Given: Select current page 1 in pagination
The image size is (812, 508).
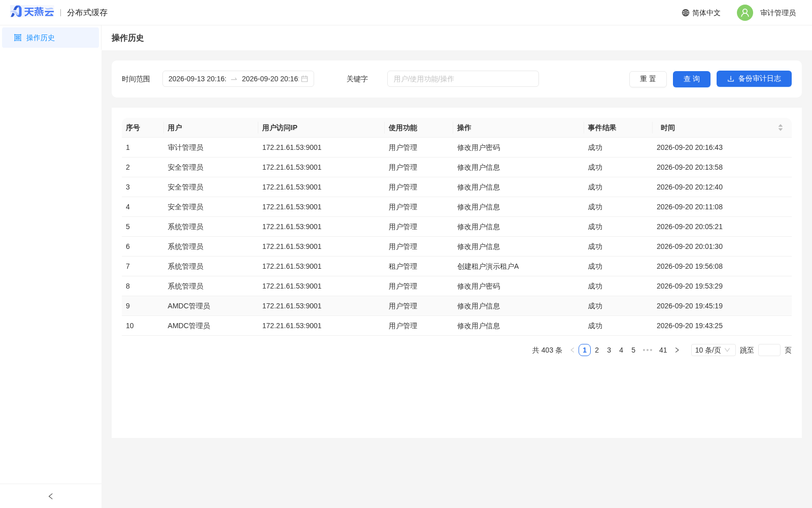Looking at the screenshot, I should [x=585, y=350].
